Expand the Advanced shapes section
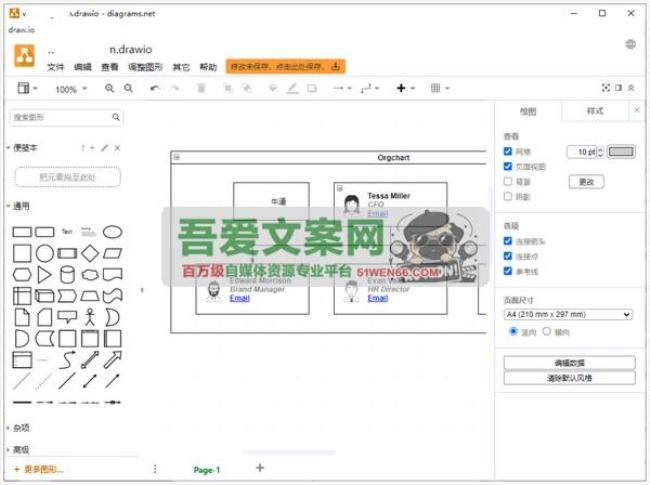 click(19, 450)
